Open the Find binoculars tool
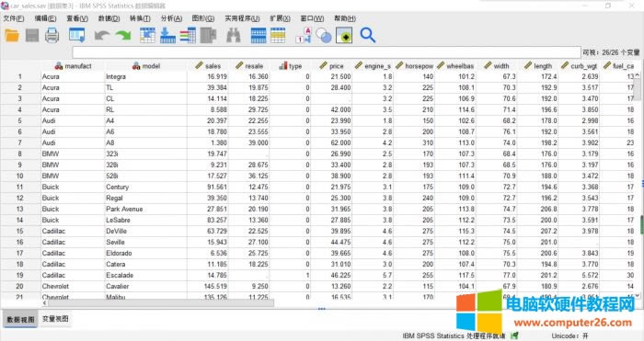Image resolution: width=644 pixels, height=341 pixels. click(x=234, y=36)
